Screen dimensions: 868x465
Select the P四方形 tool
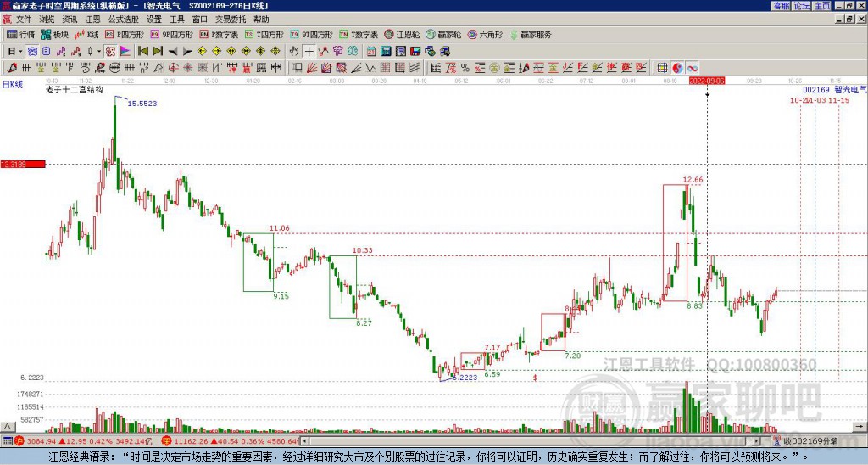pos(124,35)
